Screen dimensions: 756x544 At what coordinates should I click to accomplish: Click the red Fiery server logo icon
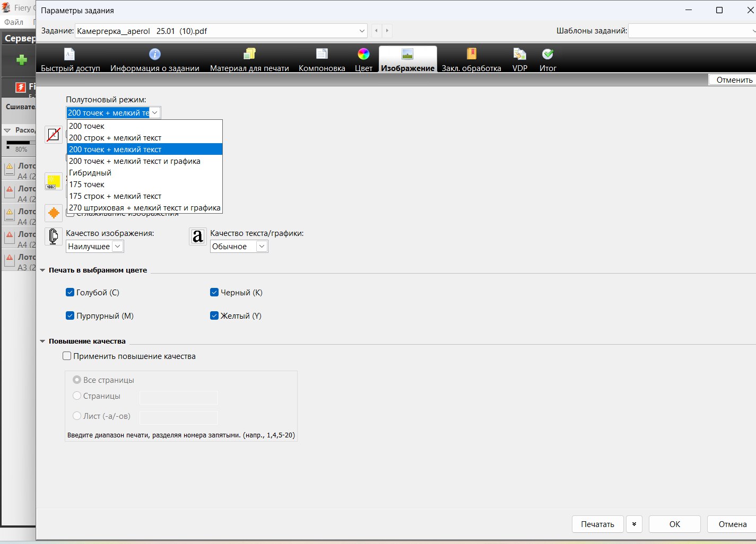tap(21, 87)
